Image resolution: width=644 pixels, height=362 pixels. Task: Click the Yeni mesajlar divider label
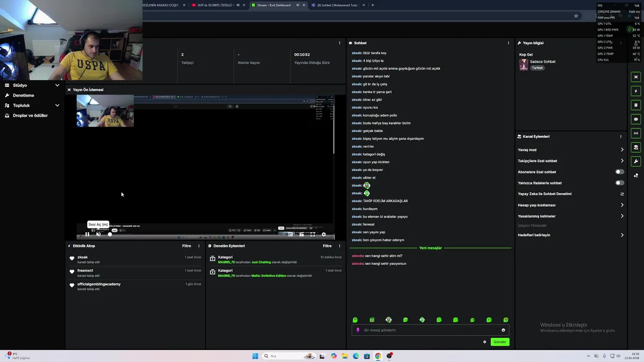click(430, 248)
